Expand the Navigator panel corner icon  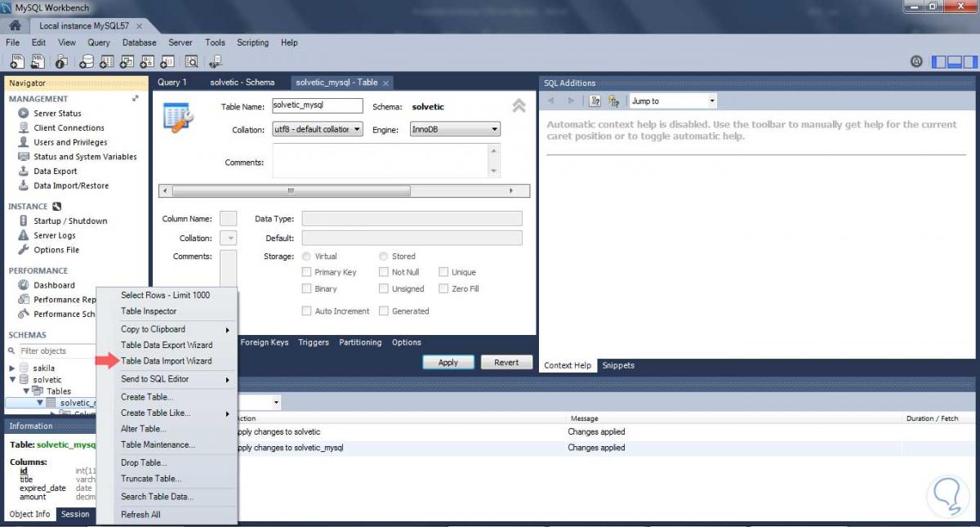point(135,99)
